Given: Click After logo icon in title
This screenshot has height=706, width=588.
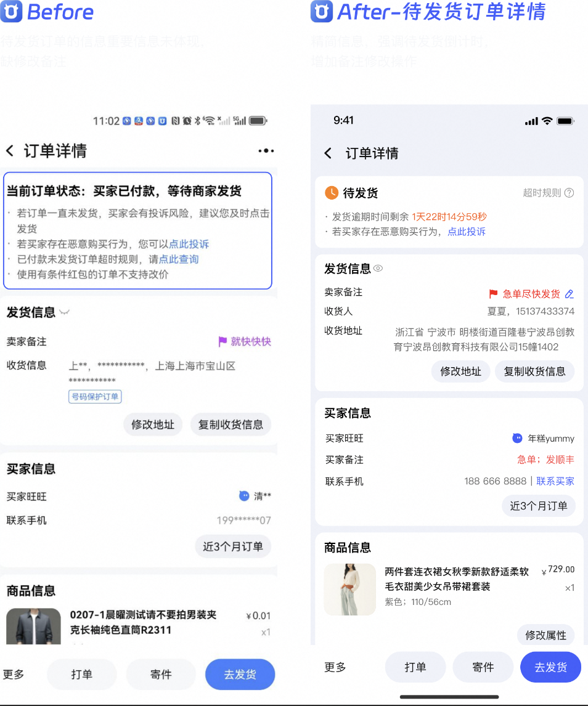Looking at the screenshot, I should point(322,11).
